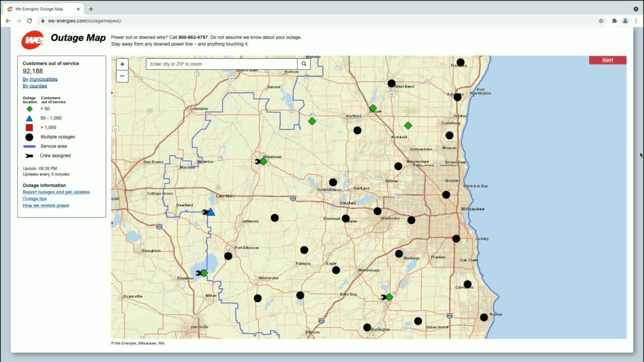
Task: Select the outage marker near Oconomowoc
Action: tap(333, 183)
